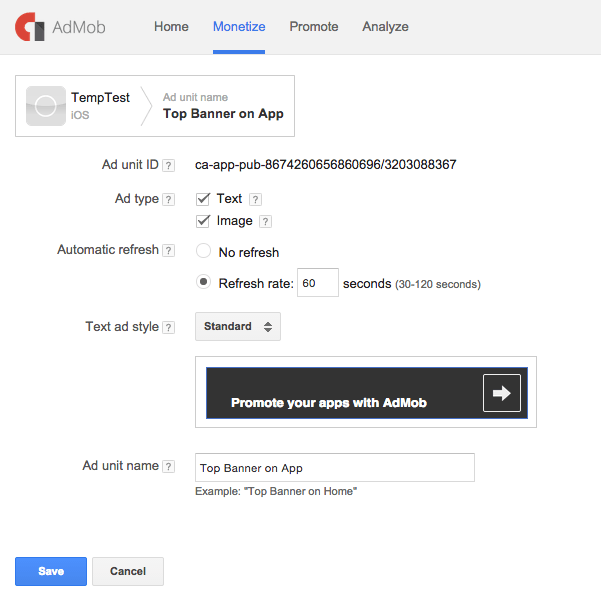Click the Save button
Screen dimensions: 601x605
(x=51, y=571)
